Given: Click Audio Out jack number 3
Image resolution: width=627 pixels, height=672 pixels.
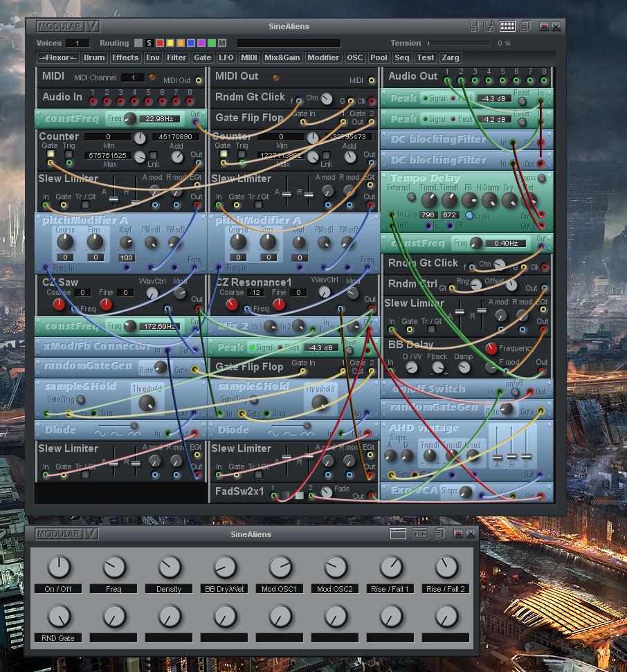Looking at the screenshot, I should coord(475,80).
